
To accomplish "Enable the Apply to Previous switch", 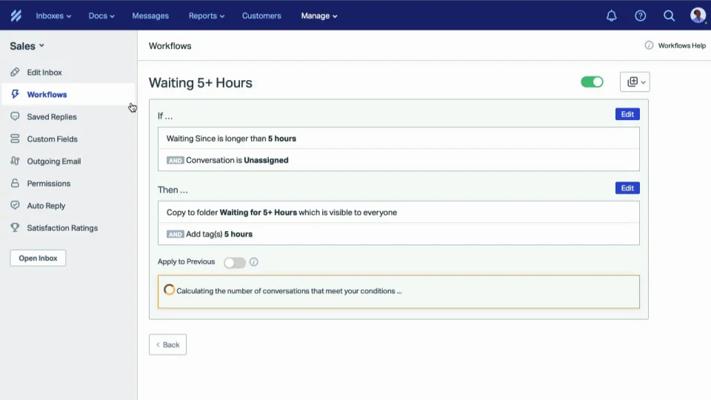I will coord(234,262).
